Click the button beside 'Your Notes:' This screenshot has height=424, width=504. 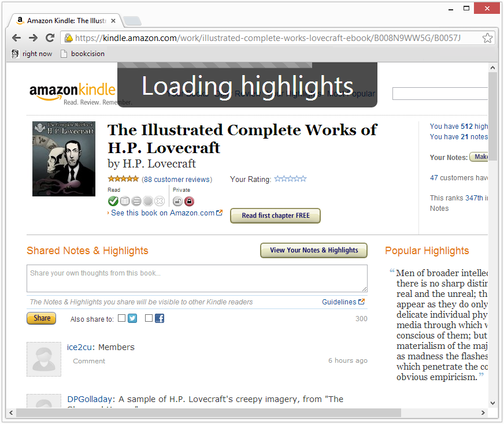pos(479,157)
